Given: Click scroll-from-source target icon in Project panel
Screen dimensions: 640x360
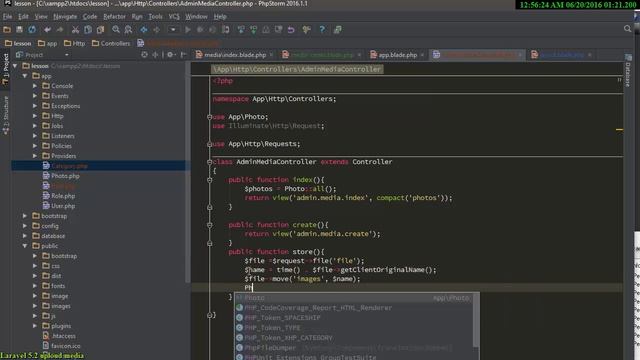Looking at the screenshot, I should pyautogui.click(x=144, y=54).
